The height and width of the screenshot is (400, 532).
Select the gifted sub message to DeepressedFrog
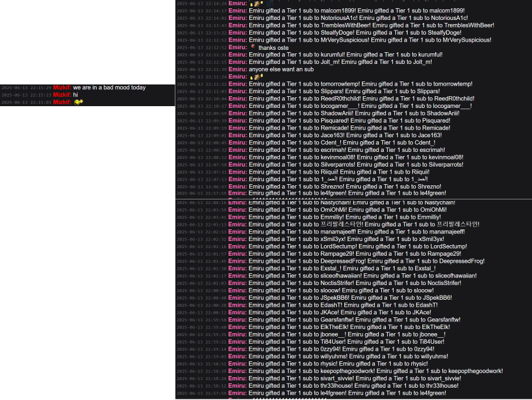coord(367,261)
